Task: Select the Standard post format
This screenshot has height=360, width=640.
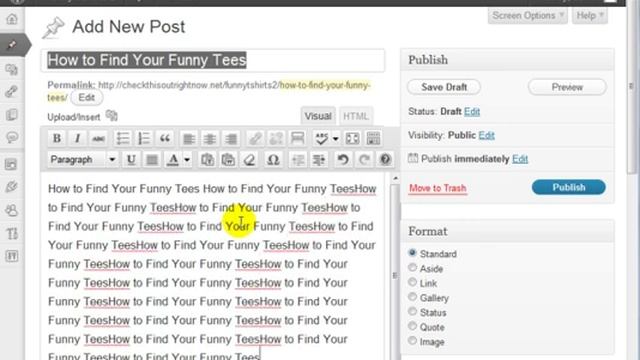Action: coord(413,253)
